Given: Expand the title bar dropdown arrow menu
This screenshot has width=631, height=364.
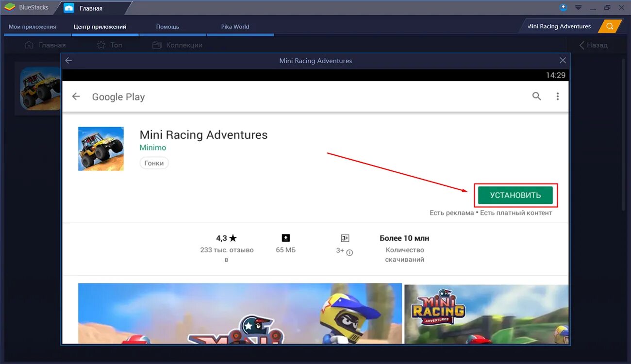Looking at the screenshot, I should [x=578, y=7].
